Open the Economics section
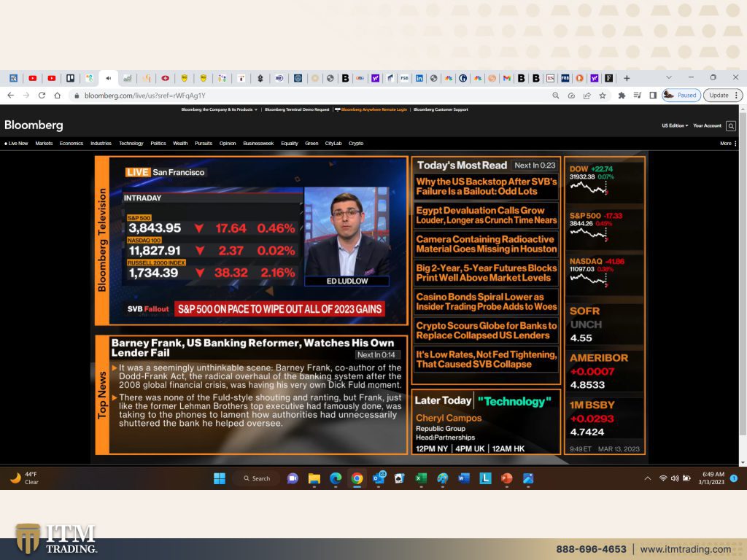The image size is (747, 560). click(71, 144)
